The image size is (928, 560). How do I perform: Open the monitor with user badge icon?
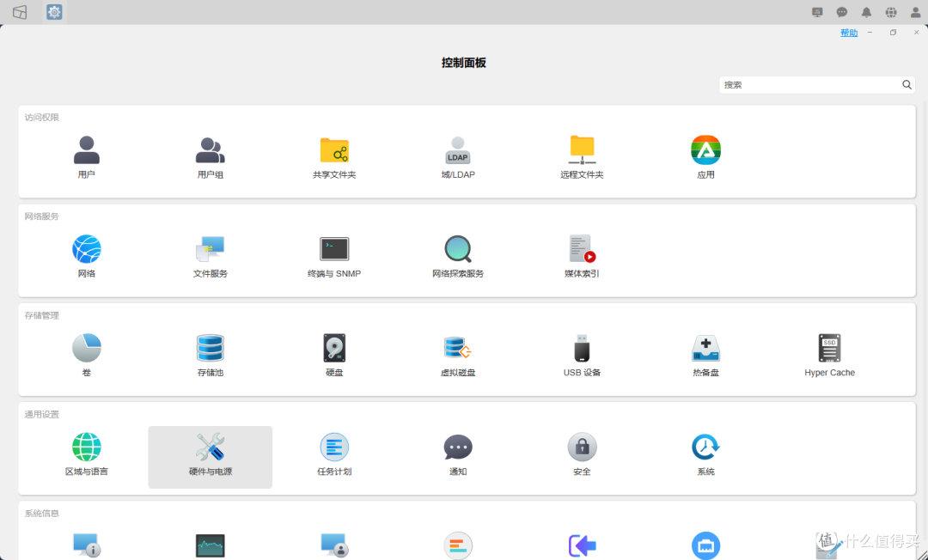(x=334, y=545)
